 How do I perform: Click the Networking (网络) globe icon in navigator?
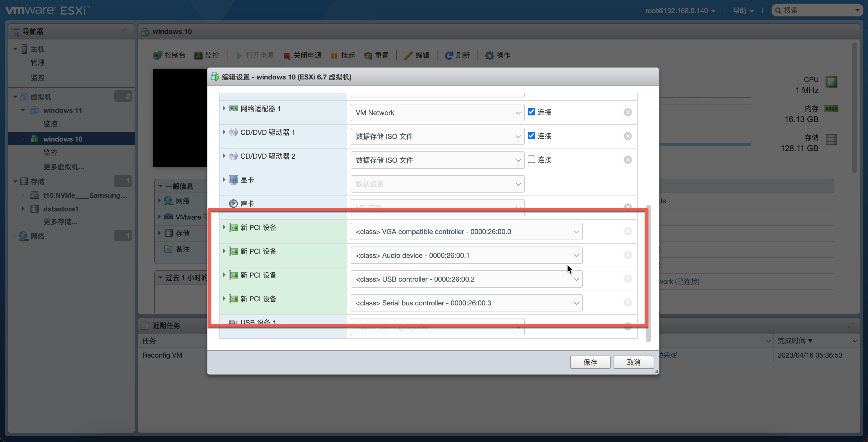[x=23, y=236]
